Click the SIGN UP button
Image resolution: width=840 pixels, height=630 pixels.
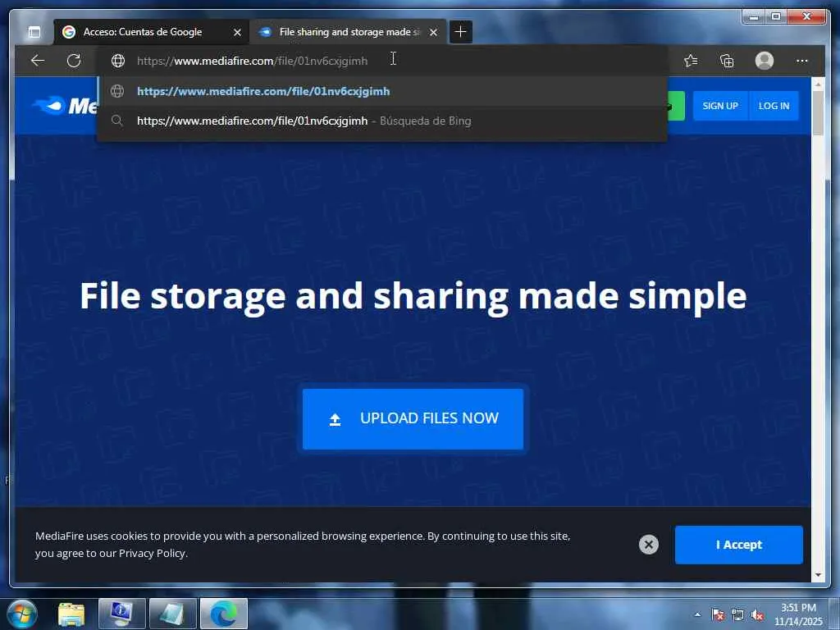point(720,106)
